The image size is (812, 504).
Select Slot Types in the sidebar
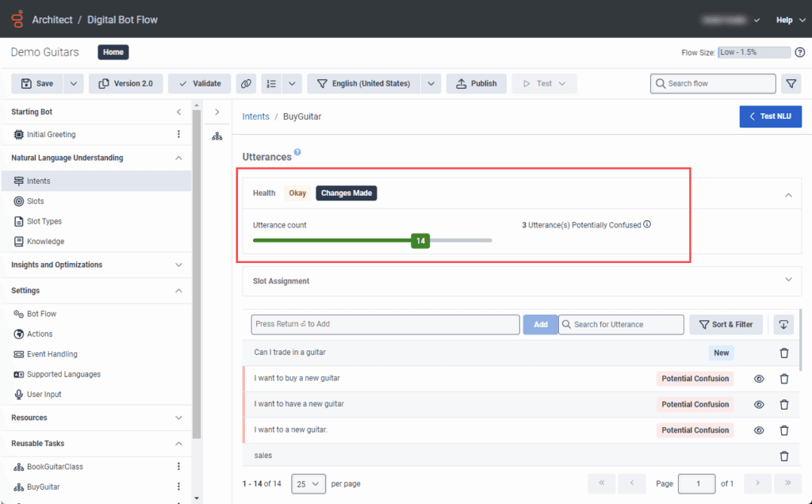pyautogui.click(x=44, y=221)
